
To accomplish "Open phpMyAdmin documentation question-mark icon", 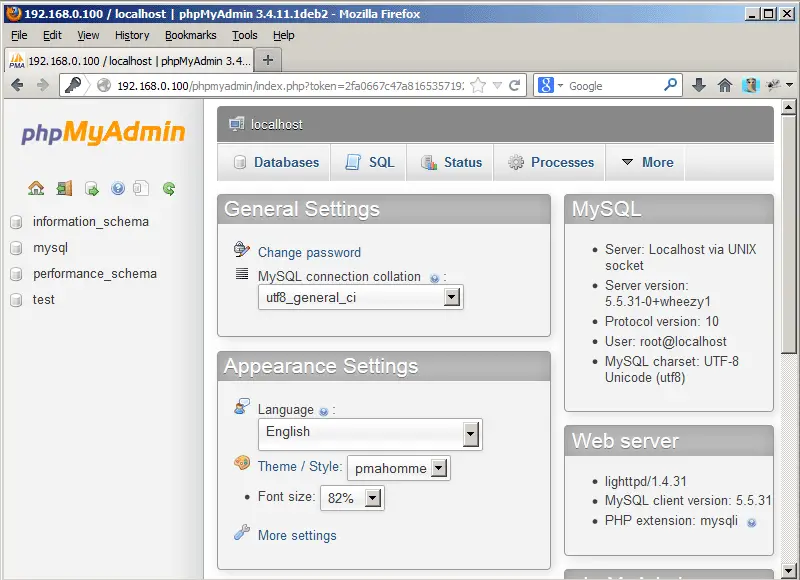I will 118,189.
